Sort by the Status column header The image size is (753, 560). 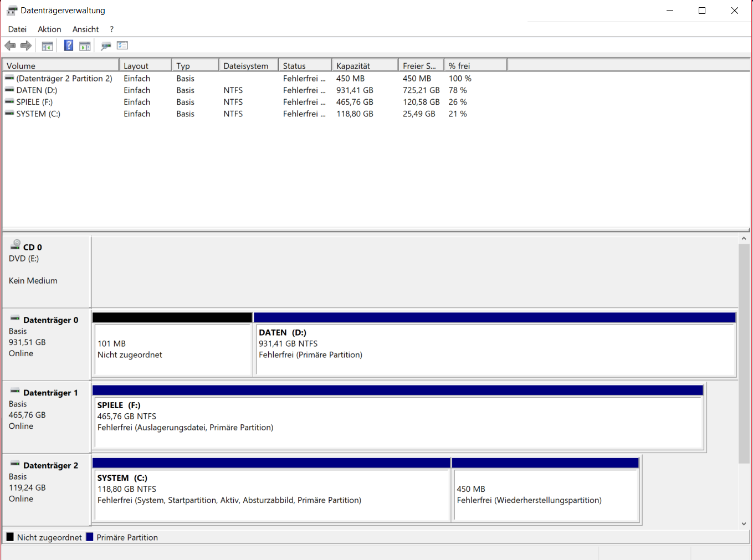tap(305, 65)
